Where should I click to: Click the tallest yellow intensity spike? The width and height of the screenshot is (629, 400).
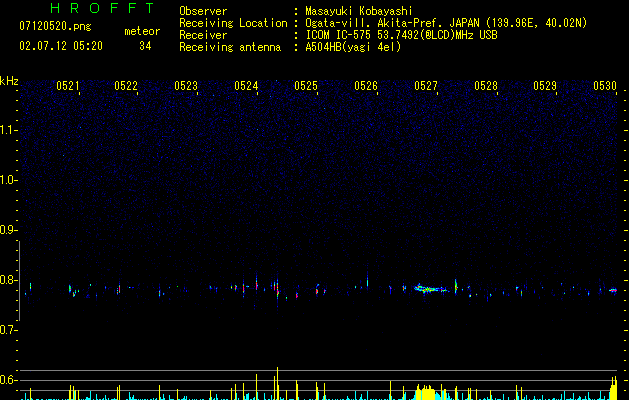click(277, 383)
